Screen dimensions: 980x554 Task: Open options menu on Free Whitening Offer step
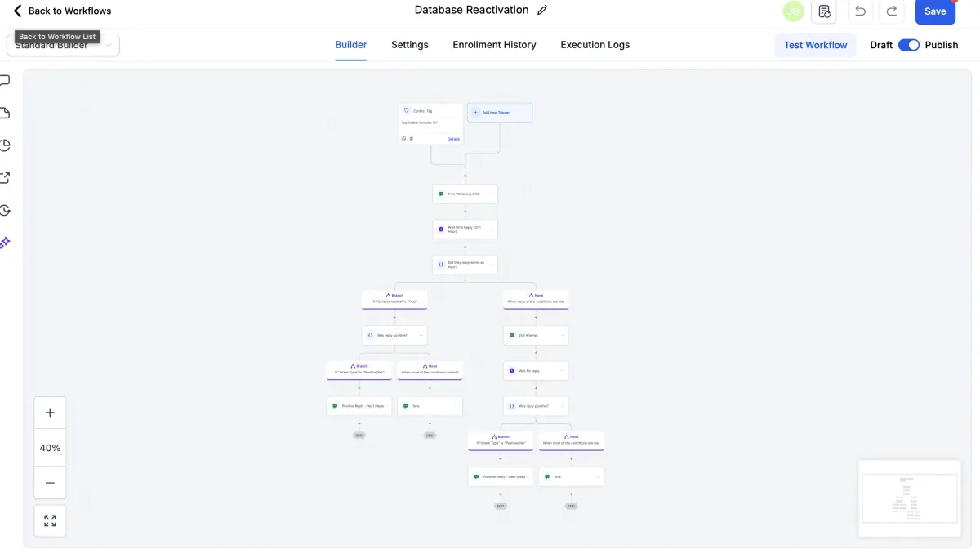492,194
